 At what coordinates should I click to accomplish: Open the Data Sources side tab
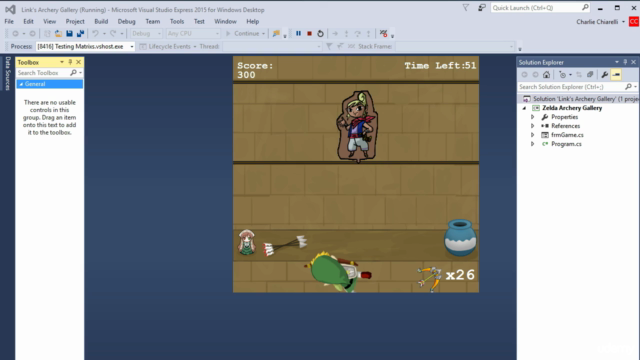[x=8, y=73]
